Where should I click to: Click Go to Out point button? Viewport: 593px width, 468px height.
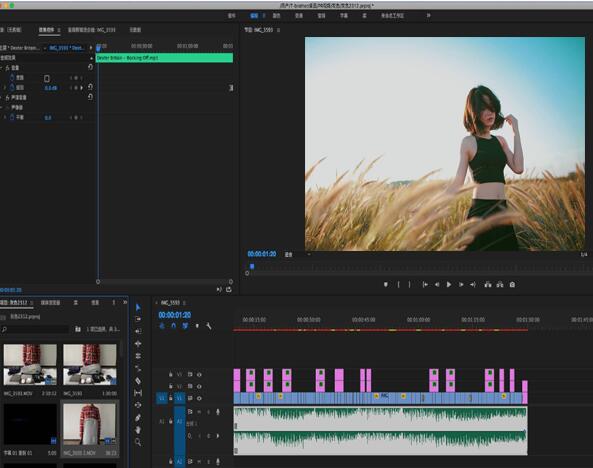473,285
